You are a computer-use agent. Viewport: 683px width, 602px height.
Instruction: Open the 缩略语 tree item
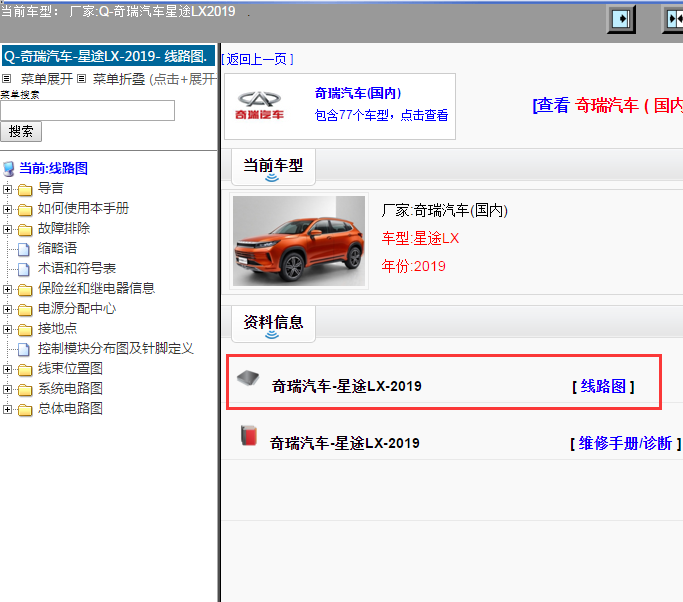[57, 248]
